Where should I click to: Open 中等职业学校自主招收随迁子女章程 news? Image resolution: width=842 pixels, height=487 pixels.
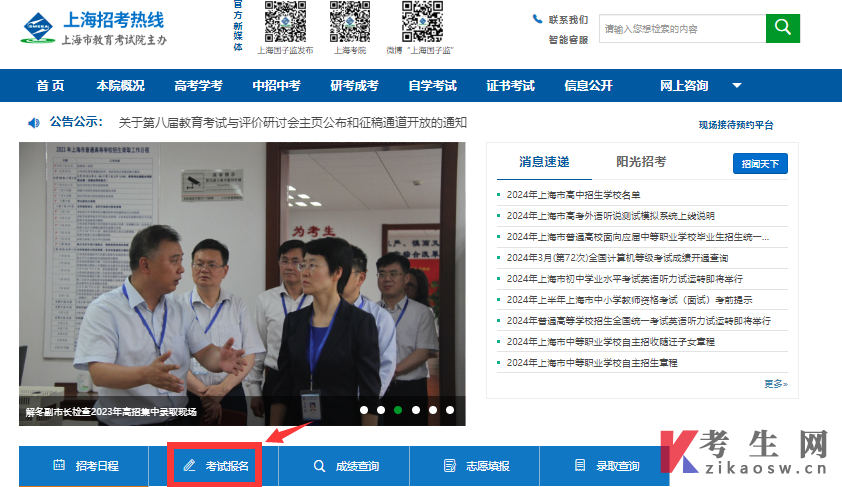[611, 341]
